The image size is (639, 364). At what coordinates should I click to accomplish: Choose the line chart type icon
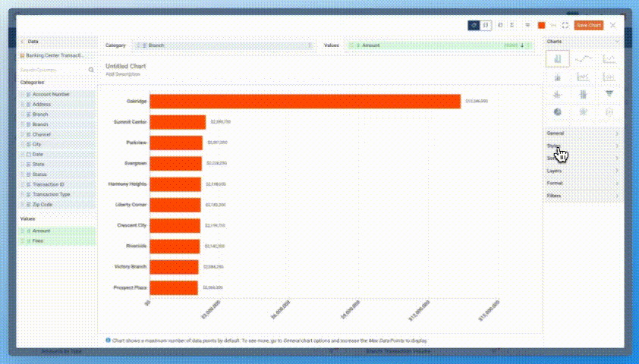pyautogui.click(x=584, y=58)
